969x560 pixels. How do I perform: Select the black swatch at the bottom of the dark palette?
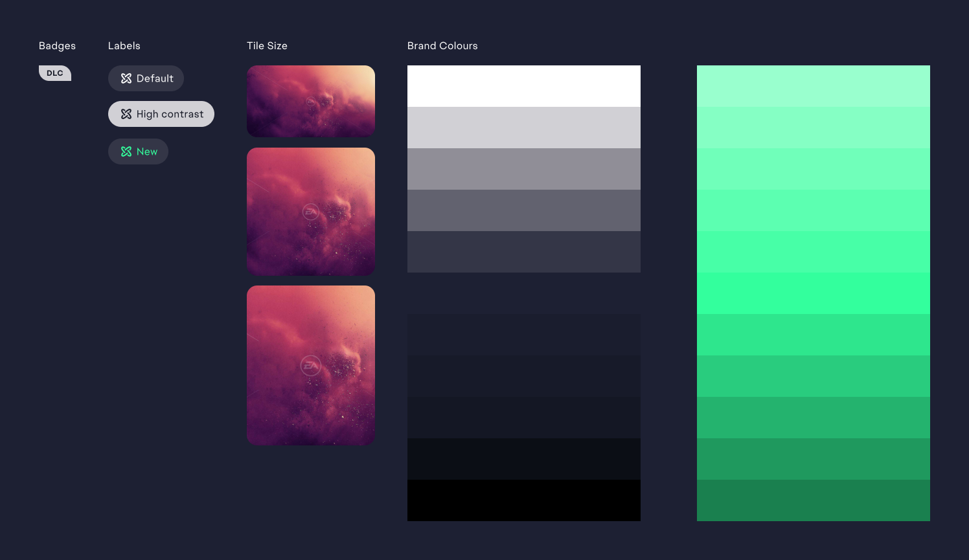coord(523,500)
